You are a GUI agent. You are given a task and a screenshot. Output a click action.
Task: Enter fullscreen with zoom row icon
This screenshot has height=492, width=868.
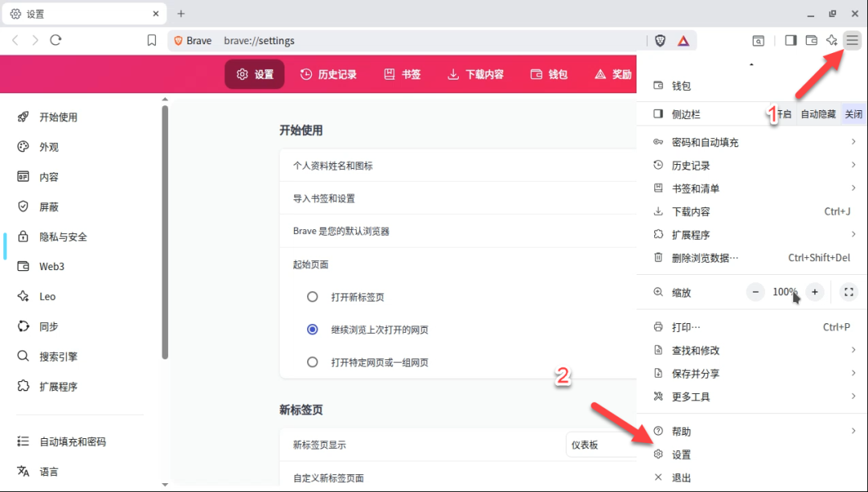pyautogui.click(x=849, y=292)
